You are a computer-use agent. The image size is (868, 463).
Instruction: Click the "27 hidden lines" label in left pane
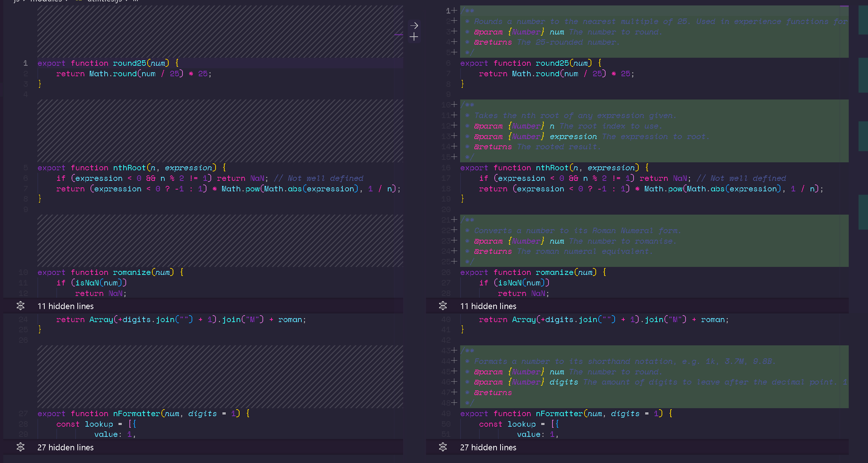(65, 447)
